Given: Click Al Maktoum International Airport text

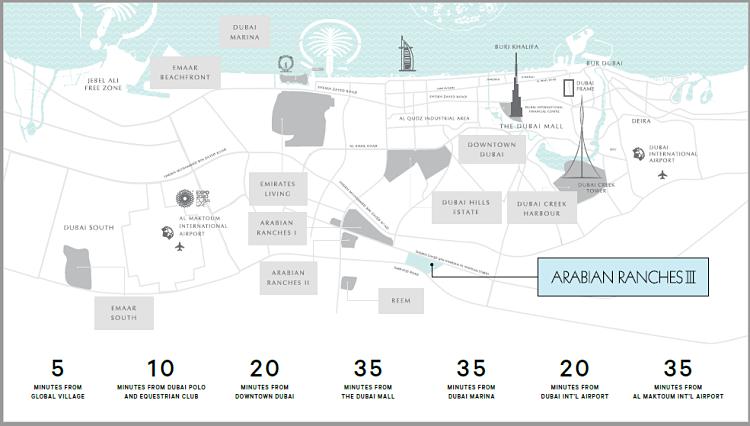Looking at the screenshot, I should pos(203,226).
